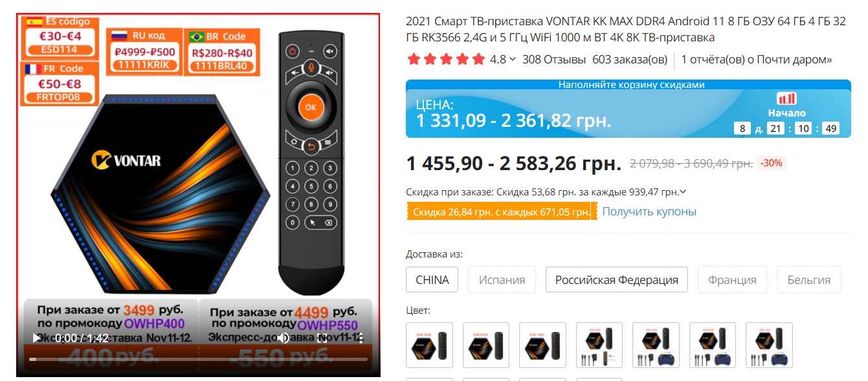Open the 308 Отзывы reviews link

tap(554, 60)
